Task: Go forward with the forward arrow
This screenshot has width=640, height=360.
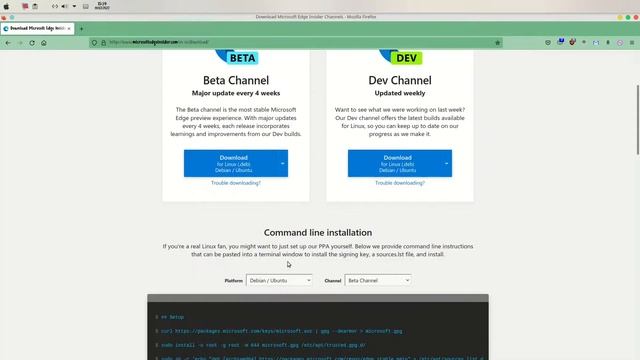Action: (20, 42)
